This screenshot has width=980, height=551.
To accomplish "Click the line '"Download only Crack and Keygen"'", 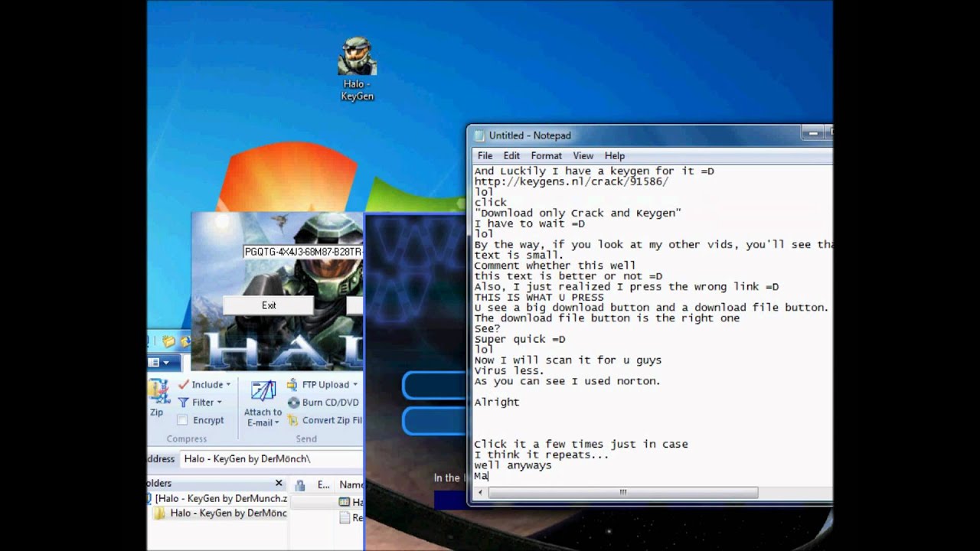I will click(x=577, y=214).
